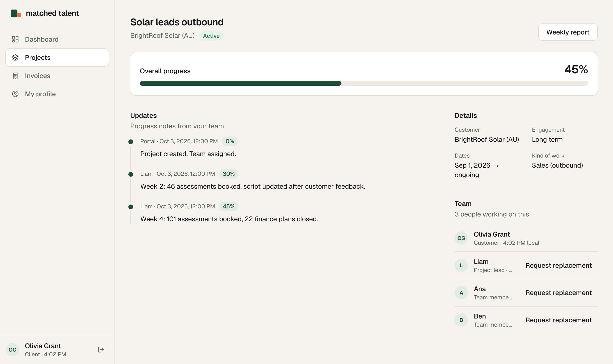Click the overall progress bar
613x364 pixels.
(x=364, y=83)
